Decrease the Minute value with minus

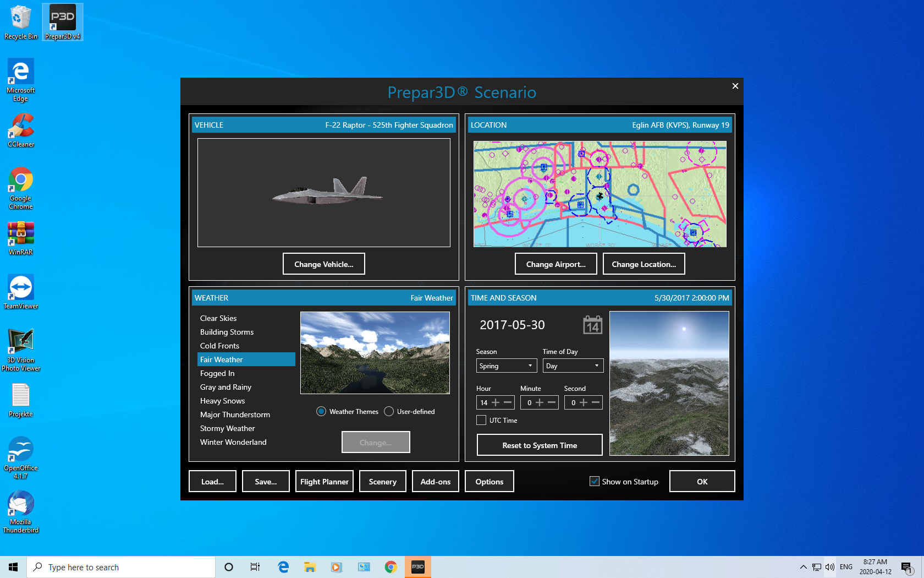click(552, 402)
